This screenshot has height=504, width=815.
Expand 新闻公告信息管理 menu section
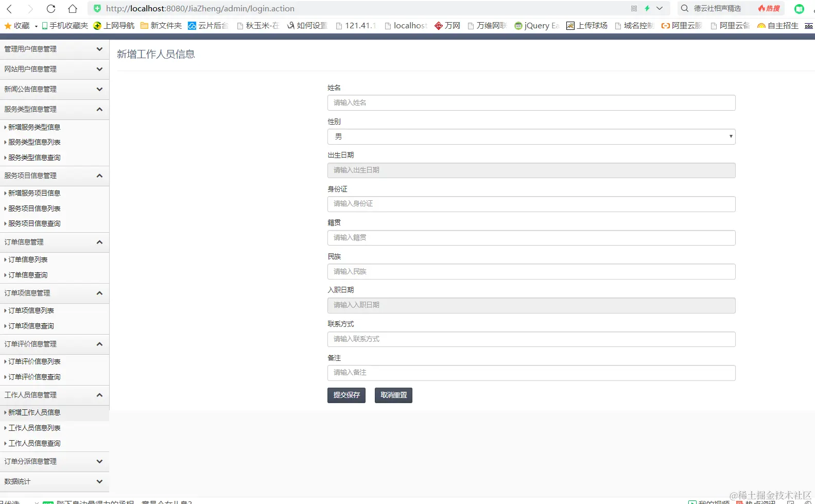[55, 89]
